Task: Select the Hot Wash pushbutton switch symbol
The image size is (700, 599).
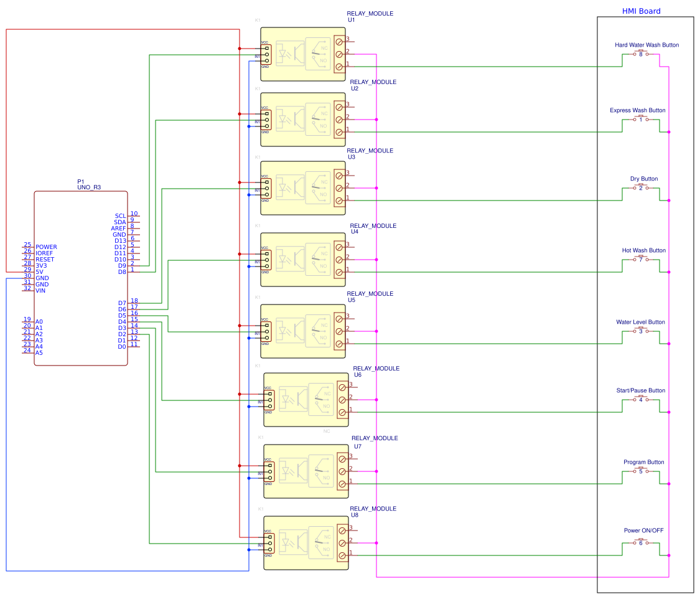Action: 641,258
